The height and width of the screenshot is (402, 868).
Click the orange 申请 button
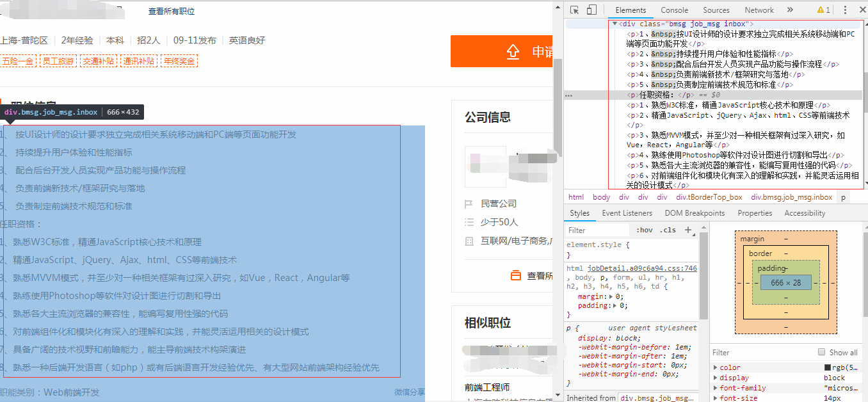point(502,51)
